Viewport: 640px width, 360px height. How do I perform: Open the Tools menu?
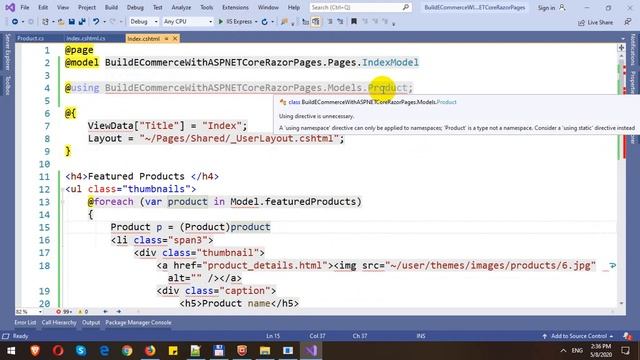[207, 7]
